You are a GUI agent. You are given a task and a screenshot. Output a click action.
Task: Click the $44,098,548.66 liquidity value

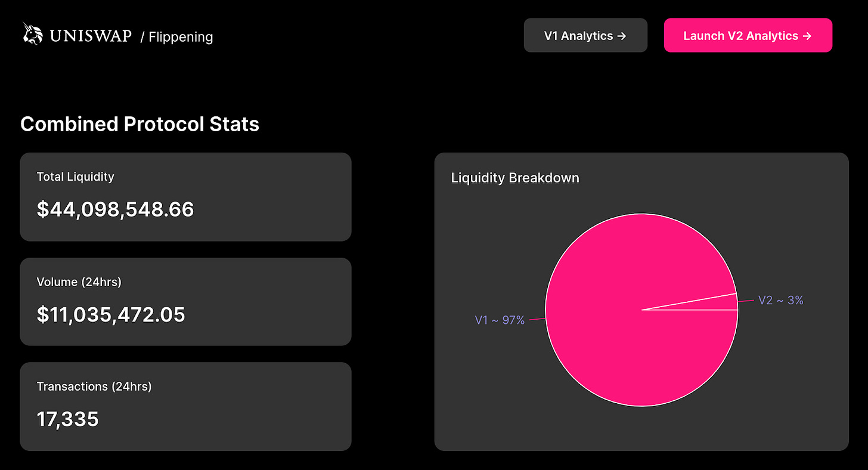pyautogui.click(x=115, y=209)
